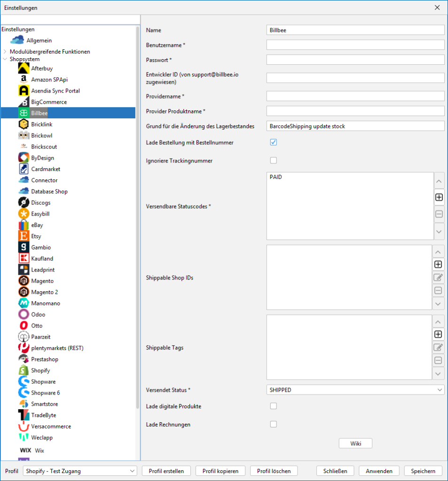Click the Magento 2 logo icon

pyautogui.click(x=24, y=292)
